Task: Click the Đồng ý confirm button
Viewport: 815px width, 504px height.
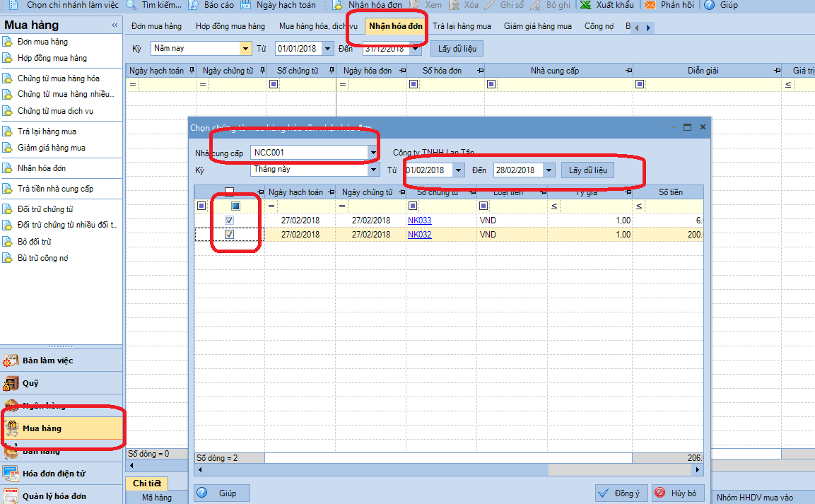Action: click(x=621, y=493)
